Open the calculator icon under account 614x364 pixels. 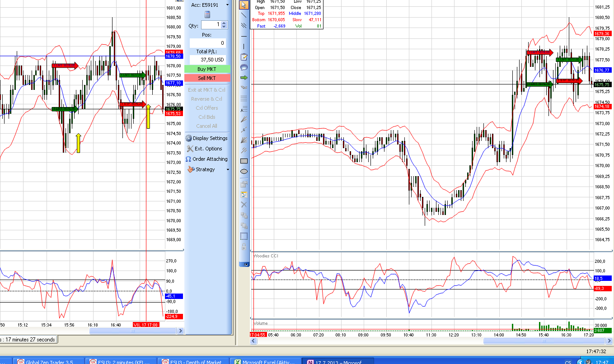pos(207,14)
